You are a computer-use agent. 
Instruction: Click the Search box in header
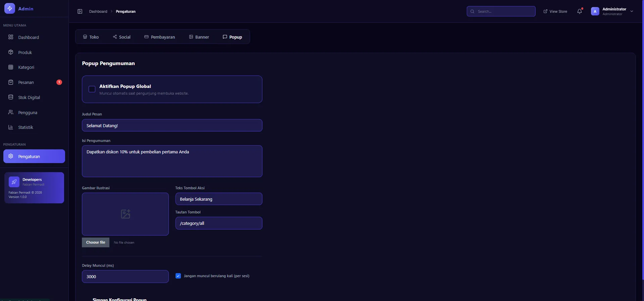pos(501,11)
